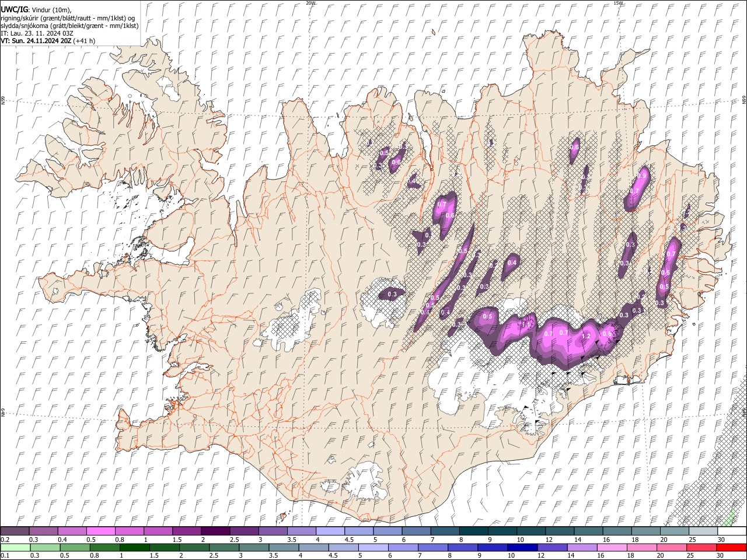Pick the 0.5 swatch in the rain legend row

point(75,547)
